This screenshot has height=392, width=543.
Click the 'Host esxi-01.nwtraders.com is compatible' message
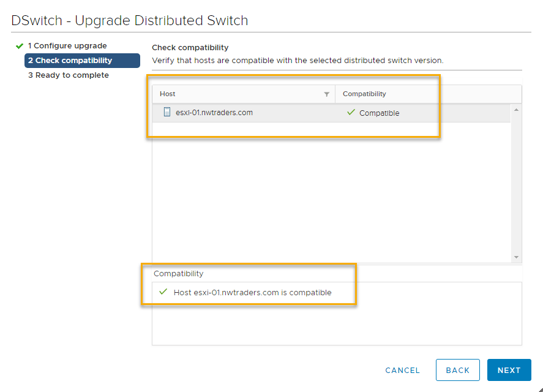coord(252,293)
